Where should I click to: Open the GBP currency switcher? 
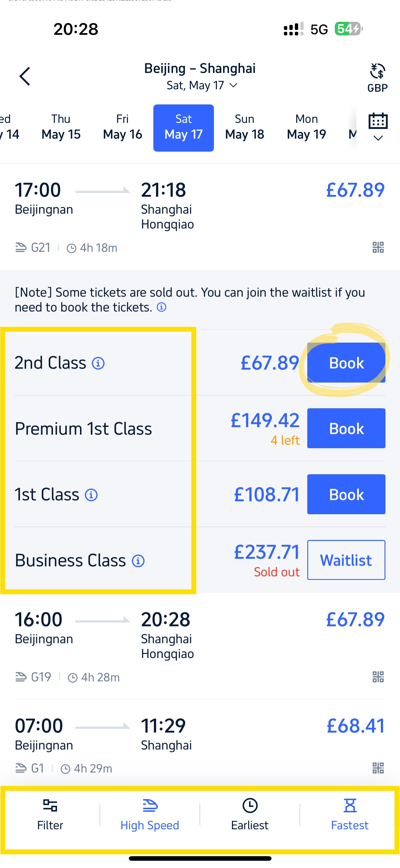(377, 77)
